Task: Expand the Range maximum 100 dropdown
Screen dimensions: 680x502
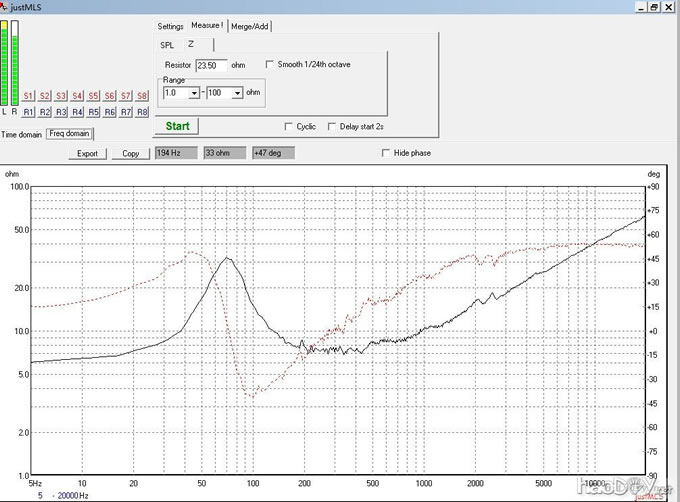Action: (x=237, y=93)
